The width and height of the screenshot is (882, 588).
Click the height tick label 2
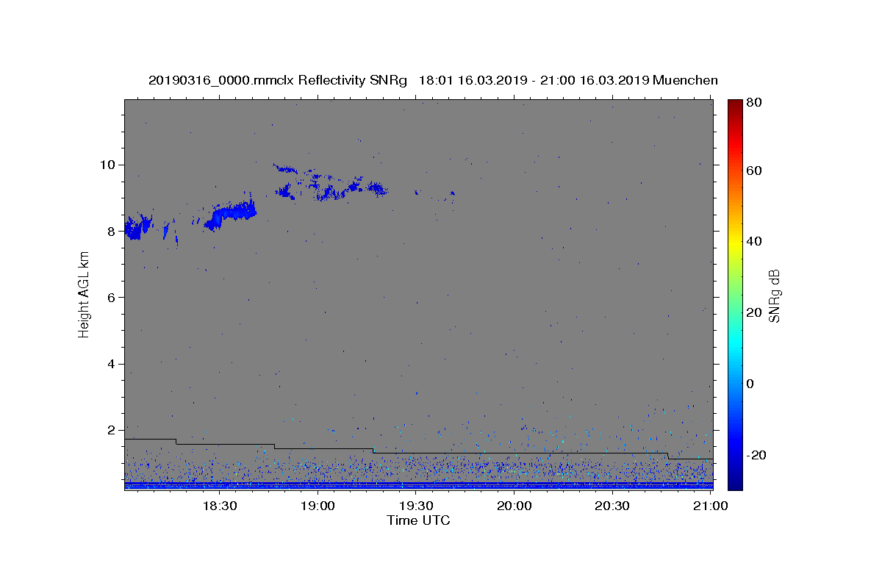(x=111, y=430)
